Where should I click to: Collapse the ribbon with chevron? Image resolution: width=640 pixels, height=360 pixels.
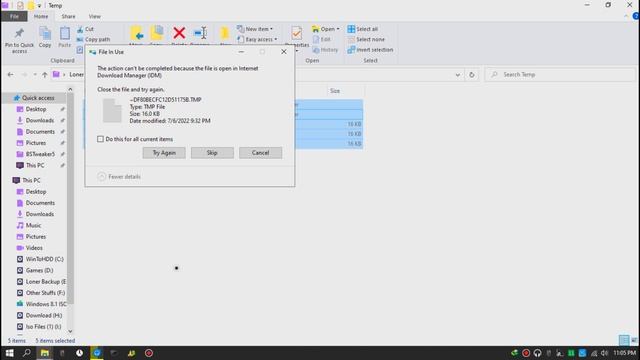(626, 16)
